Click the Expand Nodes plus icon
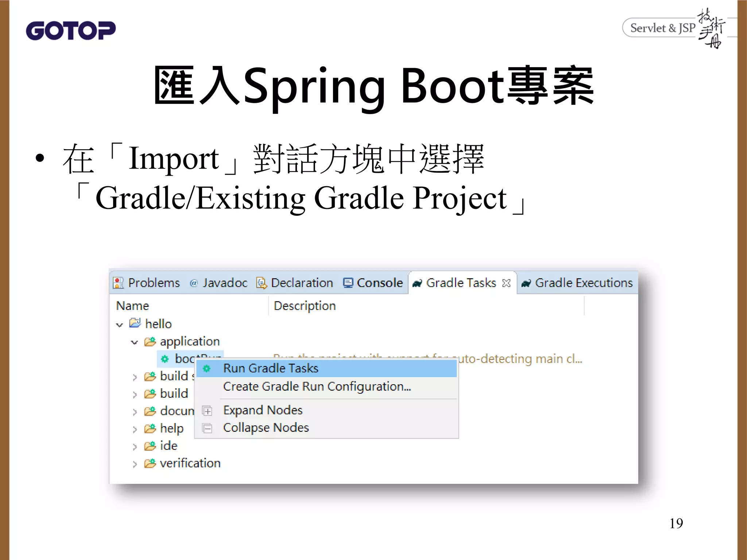The image size is (747, 560). point(207,411)
